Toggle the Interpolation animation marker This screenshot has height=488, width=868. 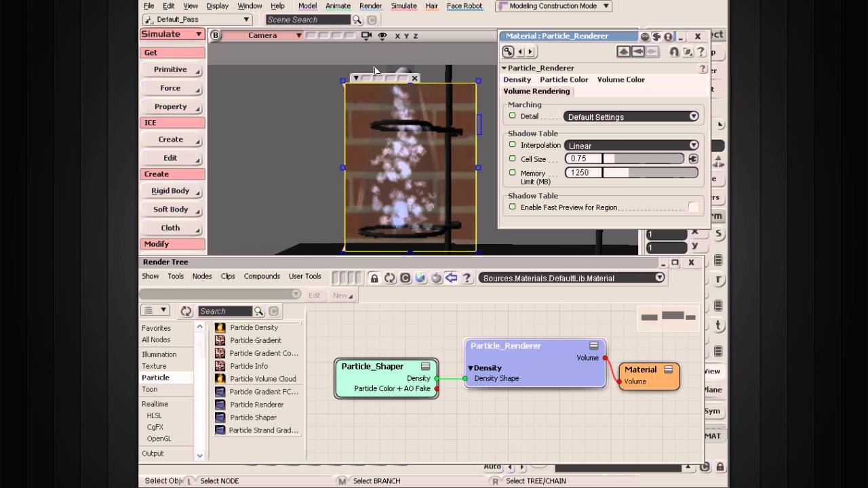[x=512, y=144]
